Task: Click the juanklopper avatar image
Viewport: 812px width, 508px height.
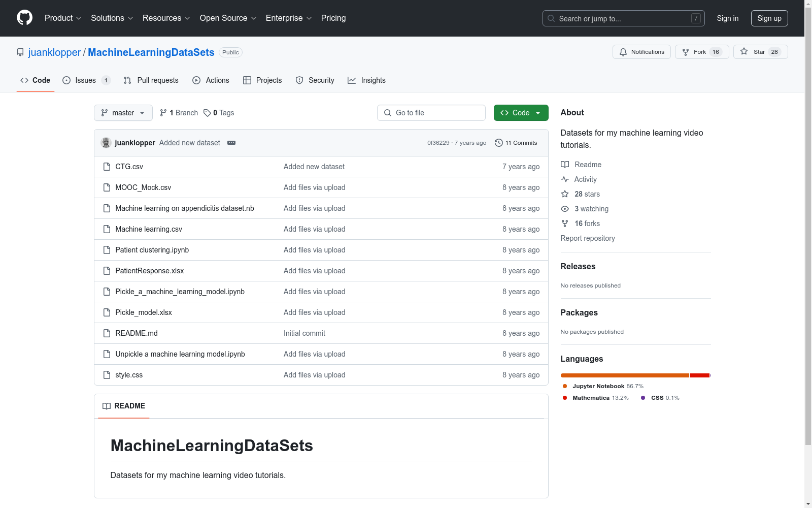Action: coord(106,143)
